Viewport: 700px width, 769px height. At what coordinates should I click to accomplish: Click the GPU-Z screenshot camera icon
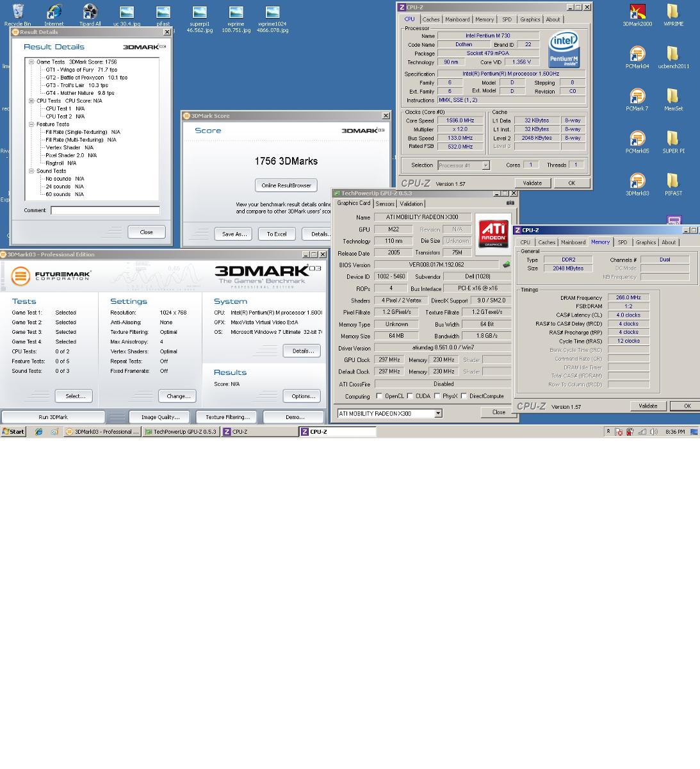click(x=510, y=203)
